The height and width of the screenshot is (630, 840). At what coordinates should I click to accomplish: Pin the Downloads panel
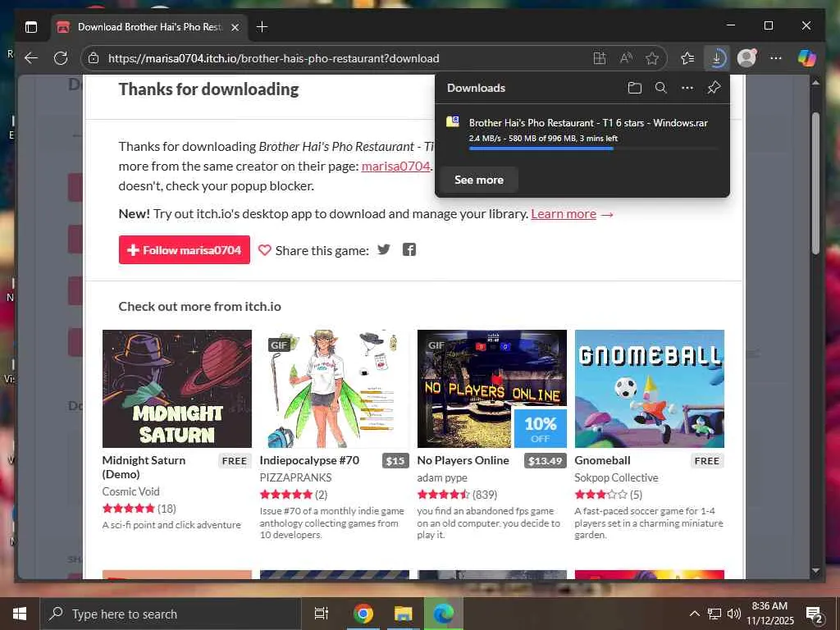[714, 88]
